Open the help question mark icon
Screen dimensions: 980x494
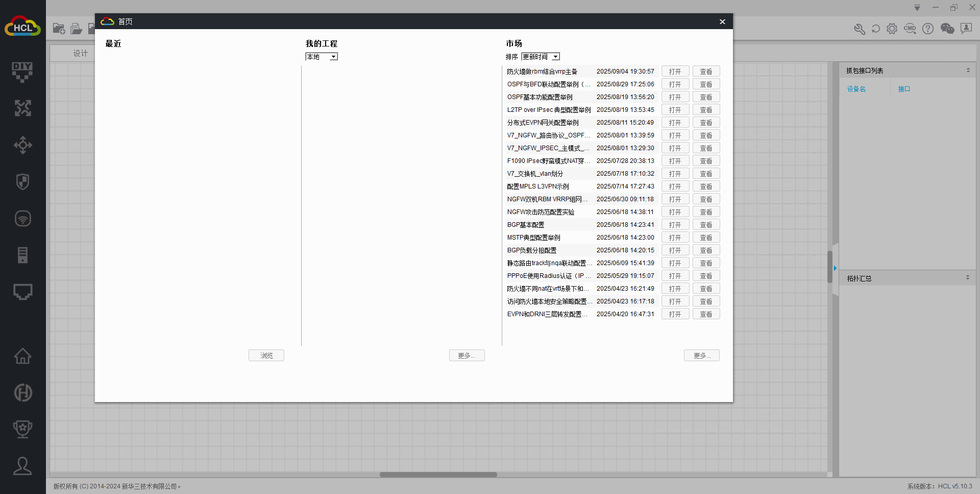coord(928,29)
